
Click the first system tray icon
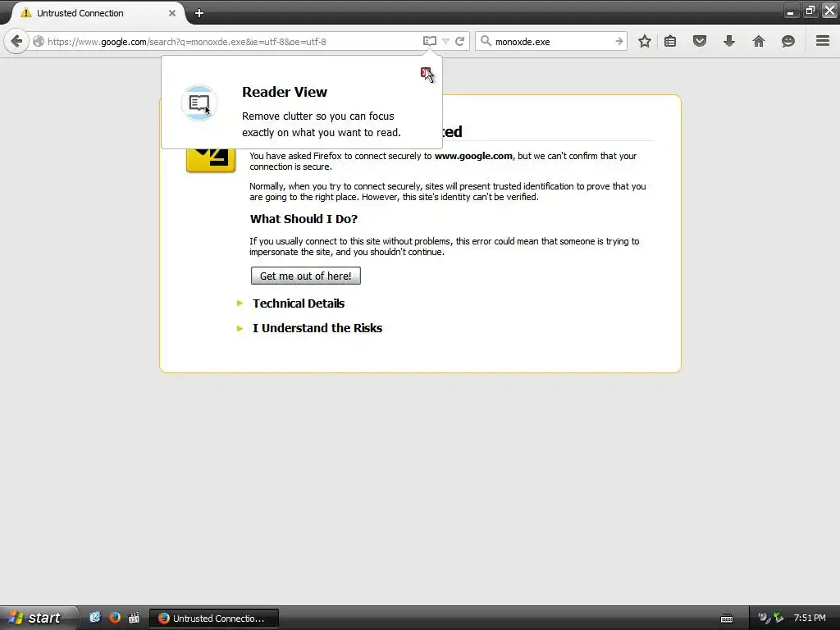click(x=764, y=618)
